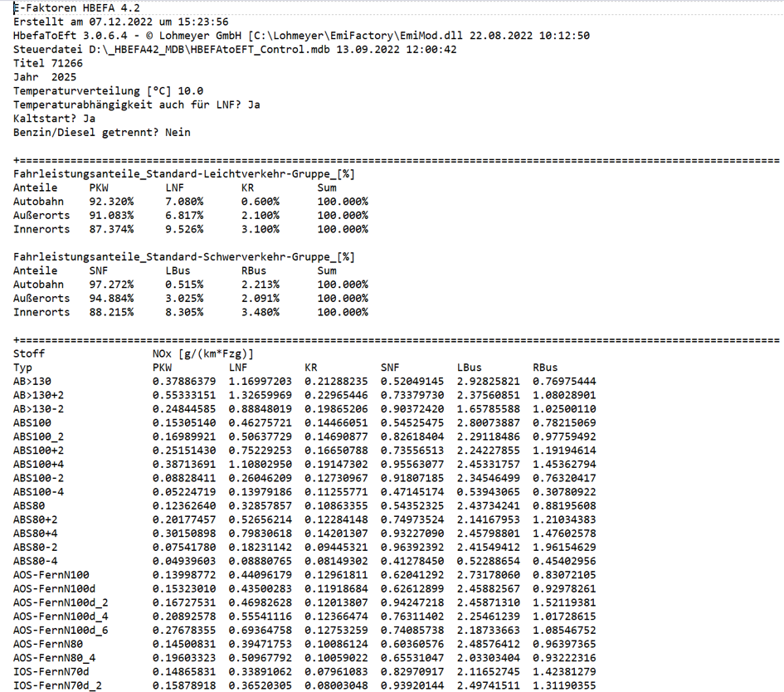This screenshot has width=784, height=692.
Task: Click the 'ABS100+4' row label
Action: pos(38,465)
